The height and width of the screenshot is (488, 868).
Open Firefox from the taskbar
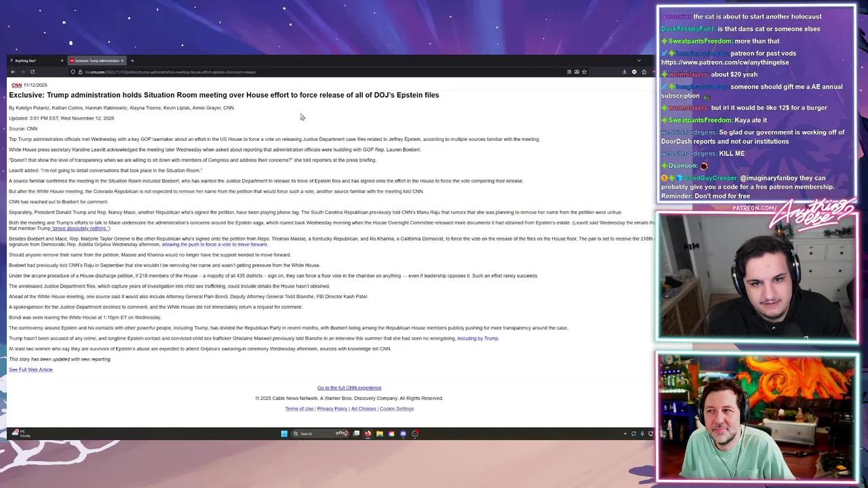click(368, 434)
